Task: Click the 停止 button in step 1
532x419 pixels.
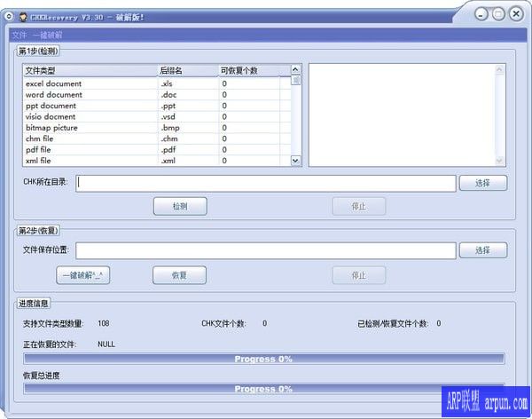Action: pyautogui.click(x=359, y=206)
